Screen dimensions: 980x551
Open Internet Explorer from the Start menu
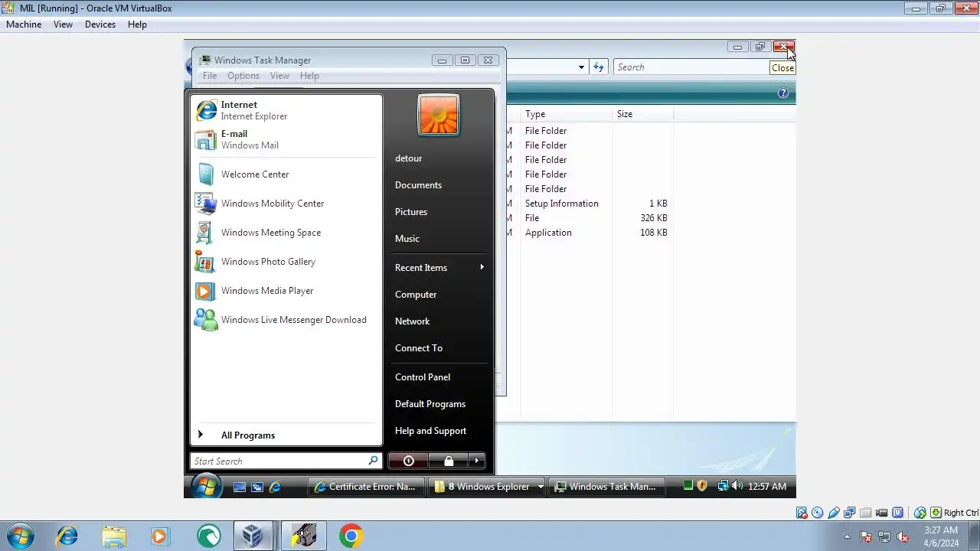tap(286, 110)
